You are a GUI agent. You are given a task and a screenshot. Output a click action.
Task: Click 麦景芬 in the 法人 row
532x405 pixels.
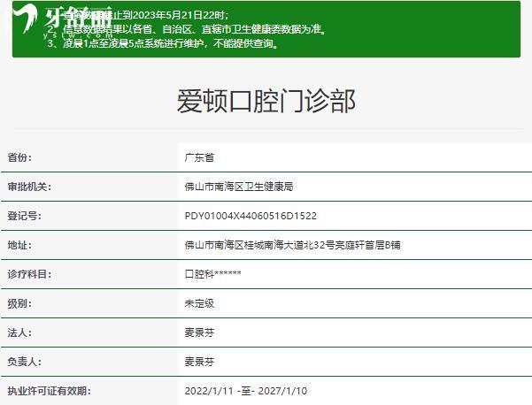[x=199, y=332]
